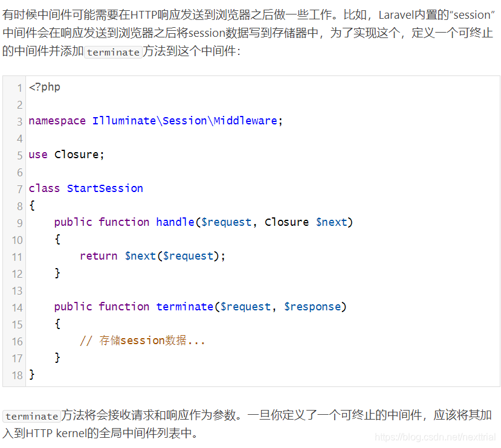Click 'Illuminate\Session\Middleware' namespace path
501x448 pixels.
185,121
